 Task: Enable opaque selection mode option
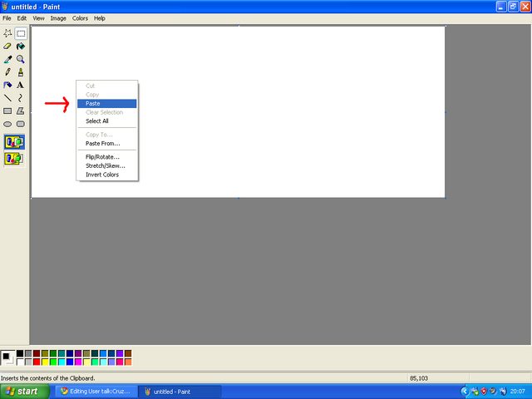click(x=14, y=142)
